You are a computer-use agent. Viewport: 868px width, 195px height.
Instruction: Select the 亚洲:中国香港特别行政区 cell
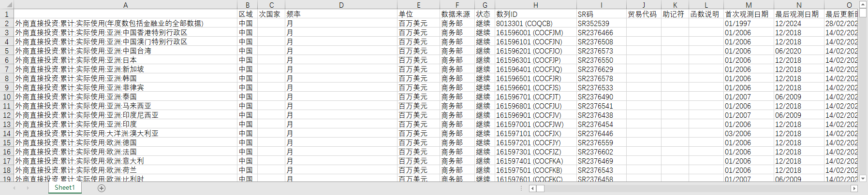pyautogui.click(x=126, y=32)
